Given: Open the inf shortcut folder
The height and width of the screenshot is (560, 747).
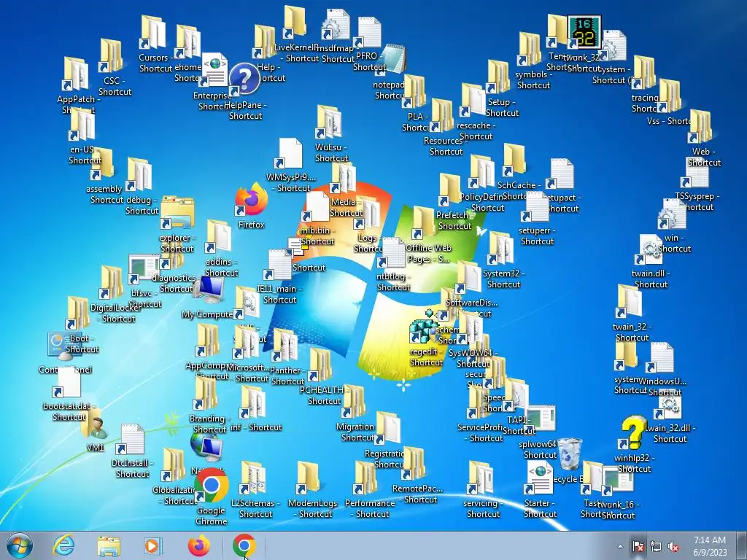Looking at the screenshot, I should [252, 402].
